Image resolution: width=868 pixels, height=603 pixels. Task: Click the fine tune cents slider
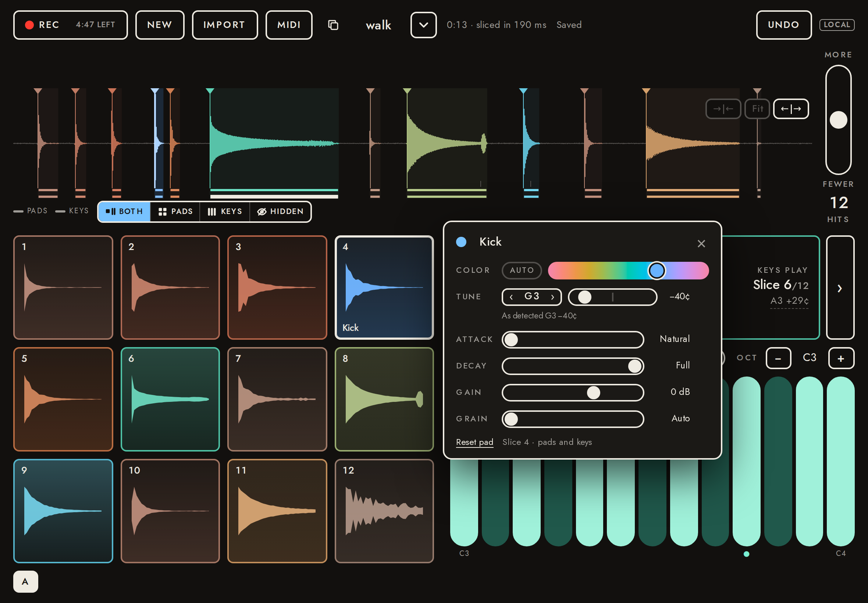tap(612, 297)
